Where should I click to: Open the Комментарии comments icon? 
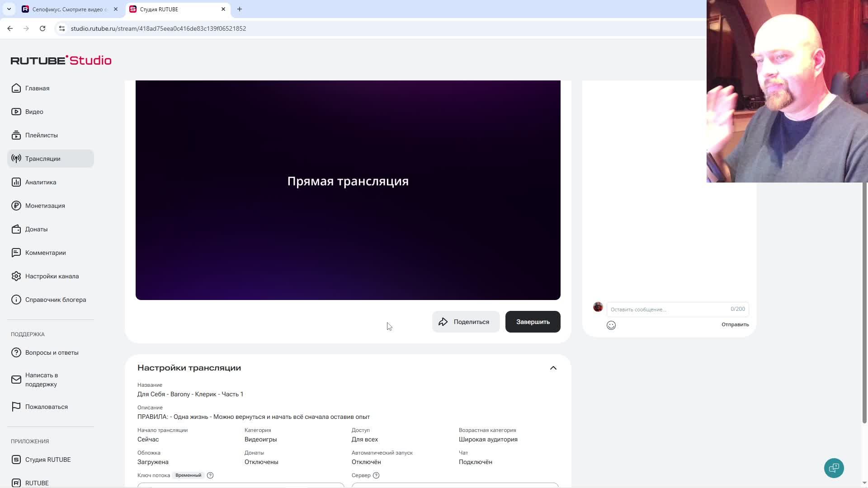pos(16,253)
